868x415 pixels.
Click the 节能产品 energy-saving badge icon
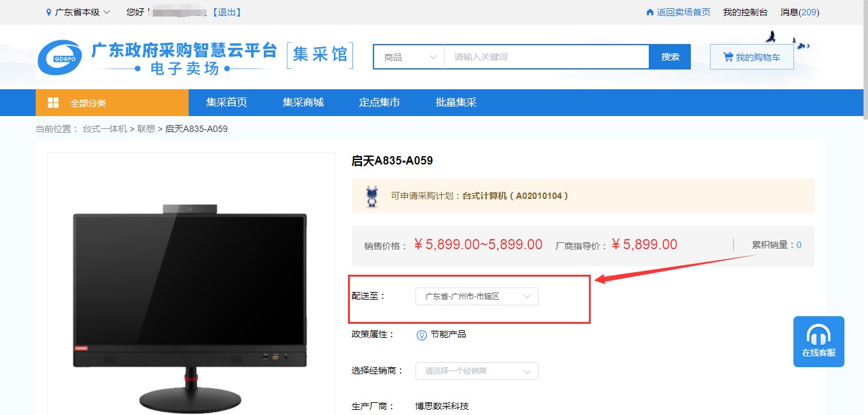(421, 335)
